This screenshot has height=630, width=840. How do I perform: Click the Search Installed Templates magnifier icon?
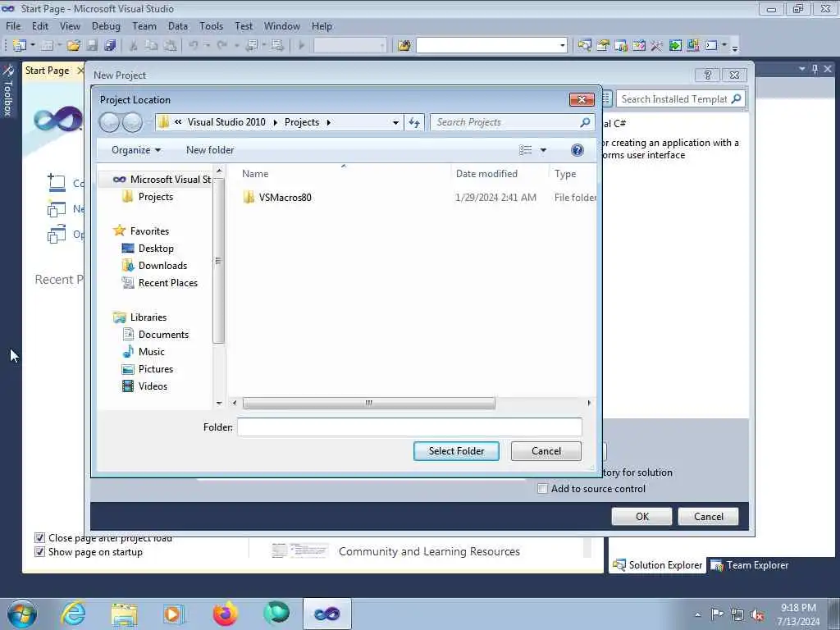736,98
